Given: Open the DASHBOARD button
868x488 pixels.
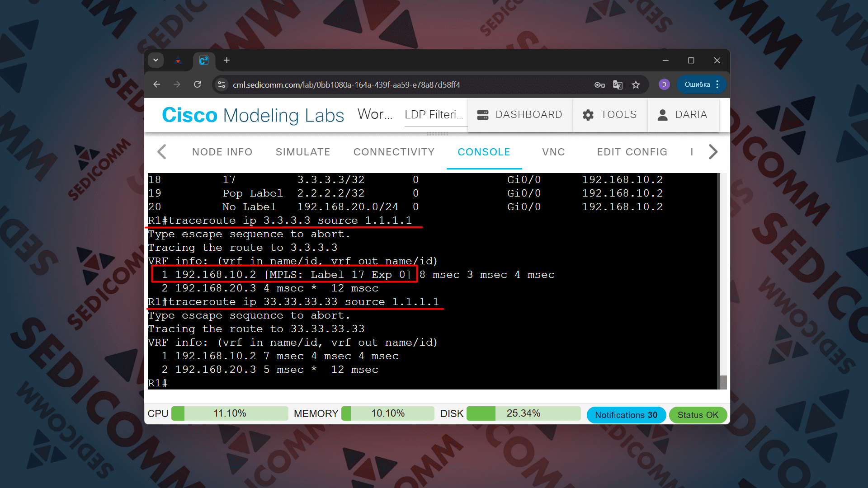Looking at the screenshot, I should tap(520, 115).
